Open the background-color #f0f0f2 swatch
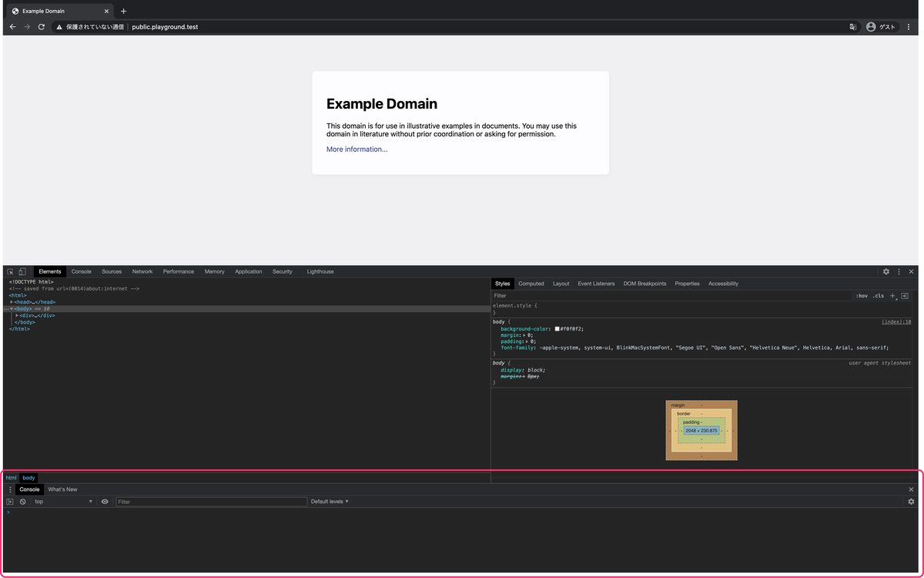The height and width of the screenshot is (578, 924). click(557, 329)
